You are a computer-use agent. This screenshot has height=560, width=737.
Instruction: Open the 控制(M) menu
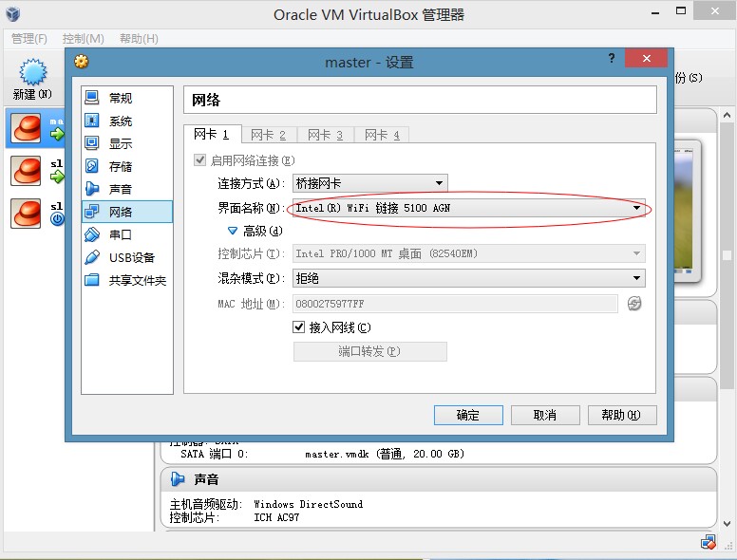tap(84, 39)
